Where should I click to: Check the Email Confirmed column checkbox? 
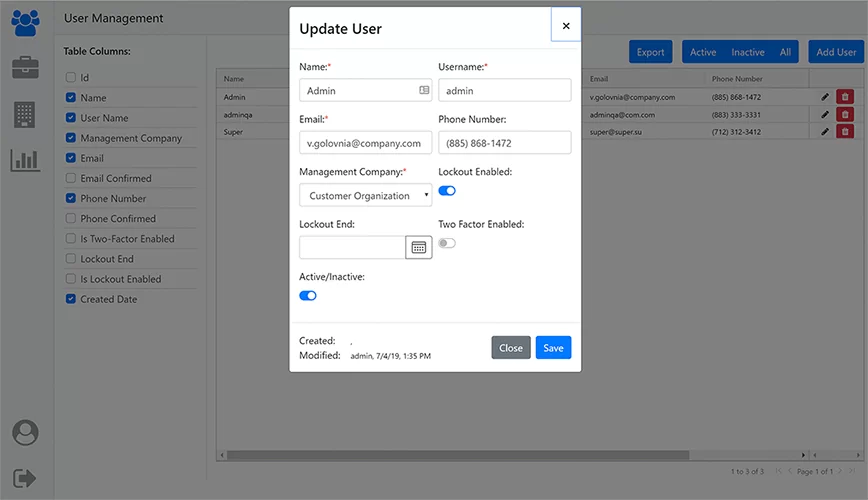[71, 178]
